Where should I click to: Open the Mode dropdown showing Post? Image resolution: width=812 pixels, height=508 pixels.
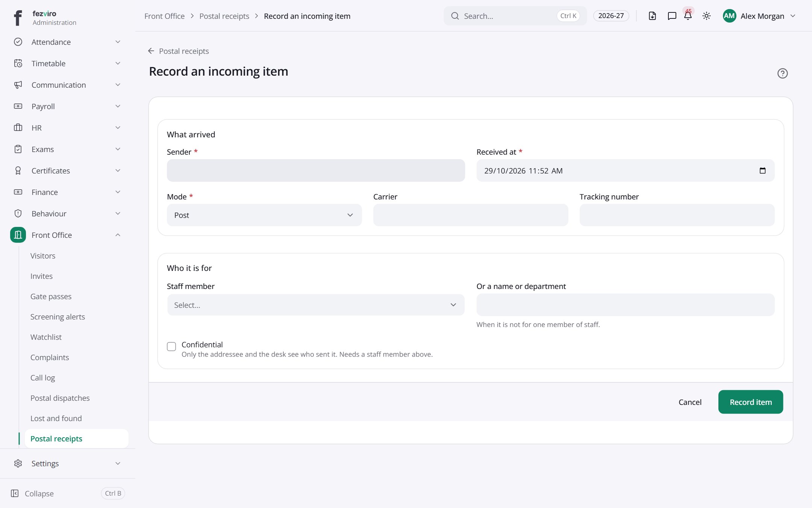[264, 215]
